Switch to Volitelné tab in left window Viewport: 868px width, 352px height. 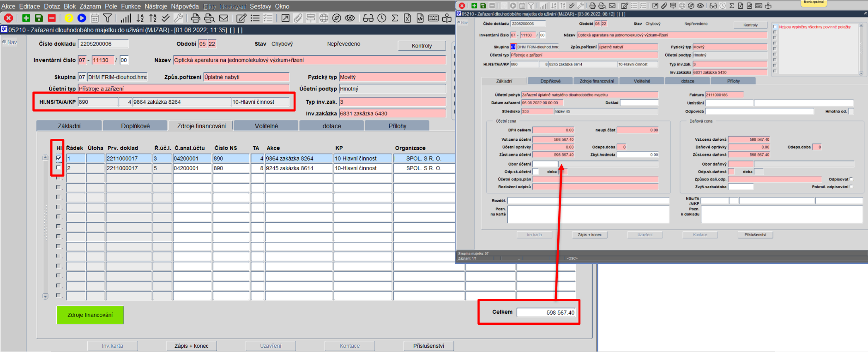pos(266,125)
